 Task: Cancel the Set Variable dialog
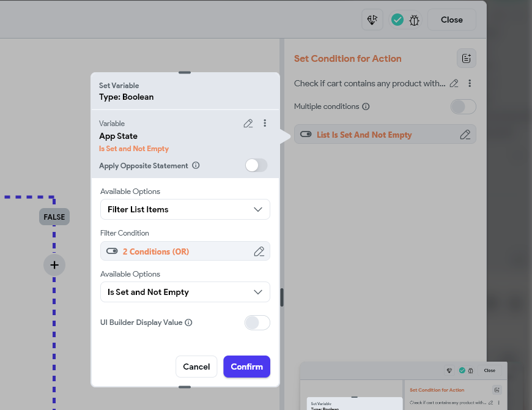(196, 367)
